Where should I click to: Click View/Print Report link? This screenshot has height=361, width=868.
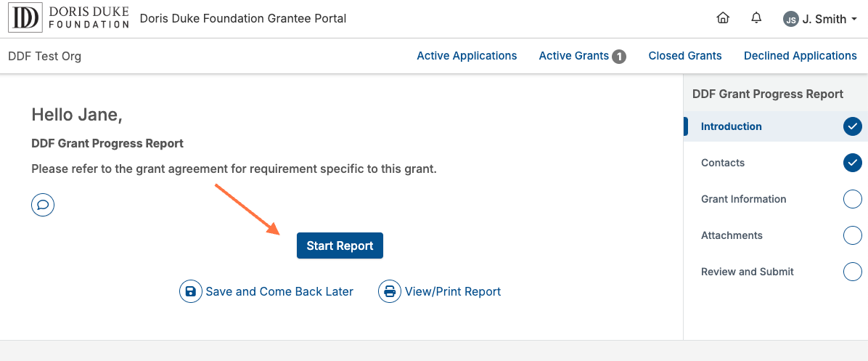coord(440,291)
